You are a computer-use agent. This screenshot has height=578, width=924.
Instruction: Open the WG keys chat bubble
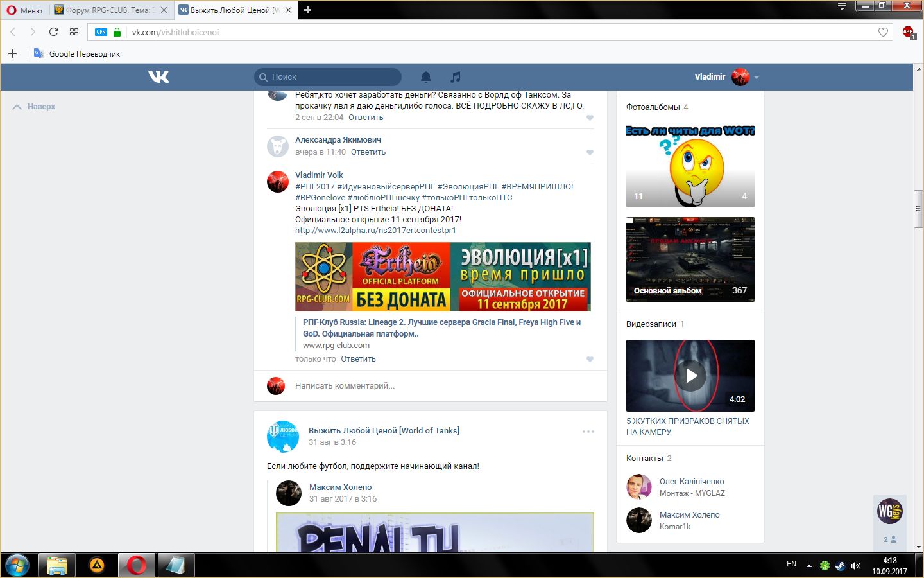(x=890, y=511)
